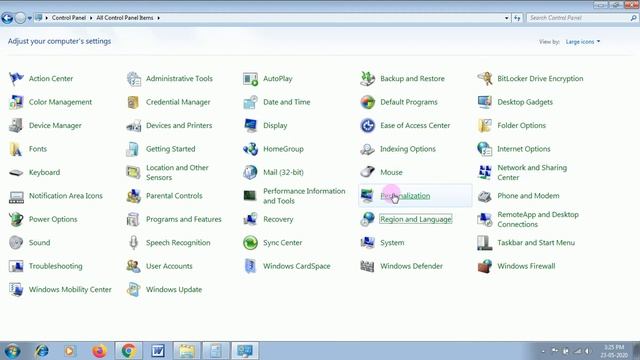
Task: Open the HomeGroup icon
Action: 250,149
